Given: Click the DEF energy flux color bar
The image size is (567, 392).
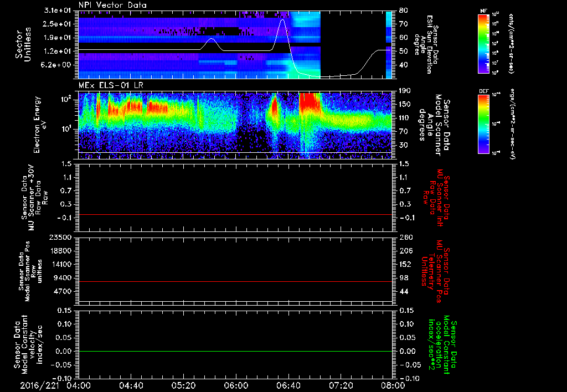Looking at the screenshot, I should [483, 124].
